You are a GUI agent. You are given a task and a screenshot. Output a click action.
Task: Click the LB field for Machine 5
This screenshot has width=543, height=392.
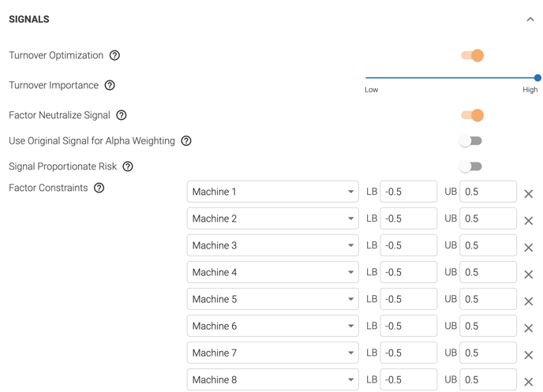[409, 299]
